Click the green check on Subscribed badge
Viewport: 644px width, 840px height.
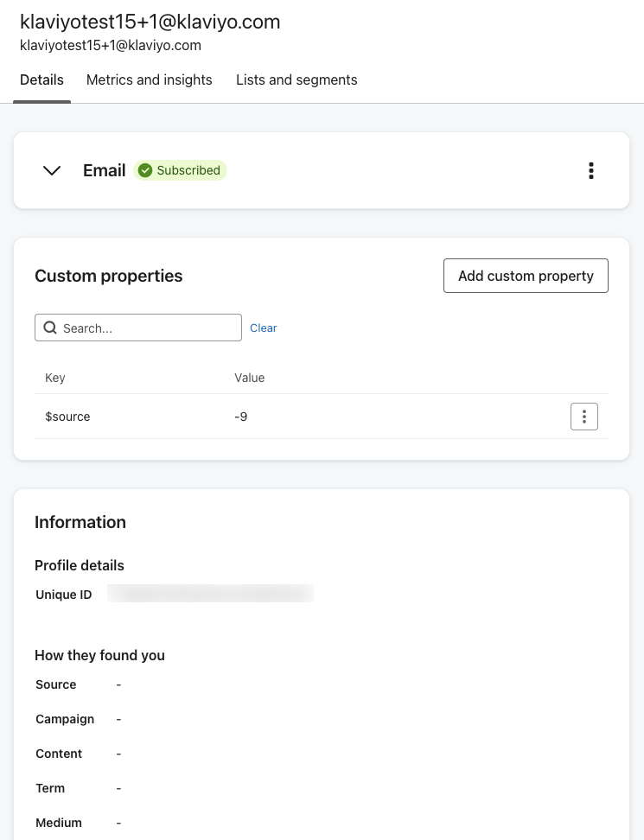click(x=145, y=170)
